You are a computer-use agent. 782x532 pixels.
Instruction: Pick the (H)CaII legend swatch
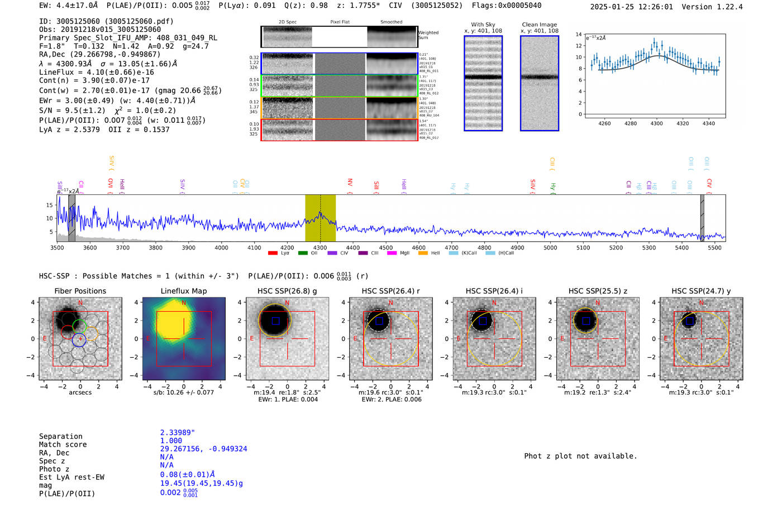(490, 253)
